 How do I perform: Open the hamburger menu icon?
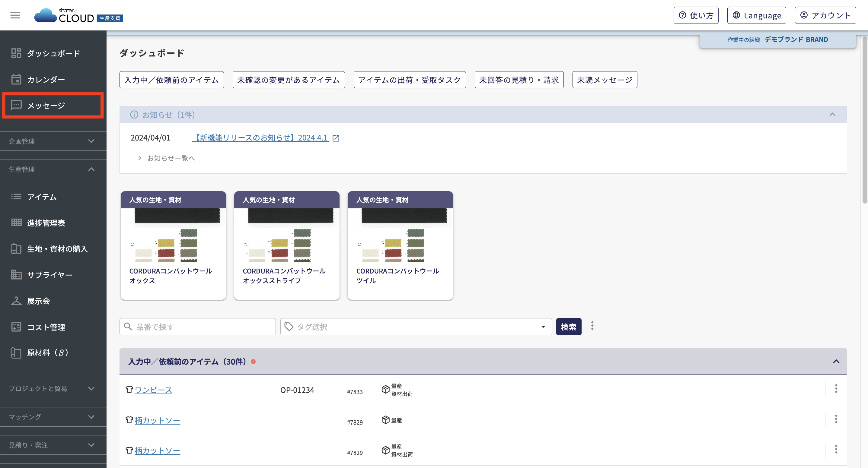click(x=15, y=15)
